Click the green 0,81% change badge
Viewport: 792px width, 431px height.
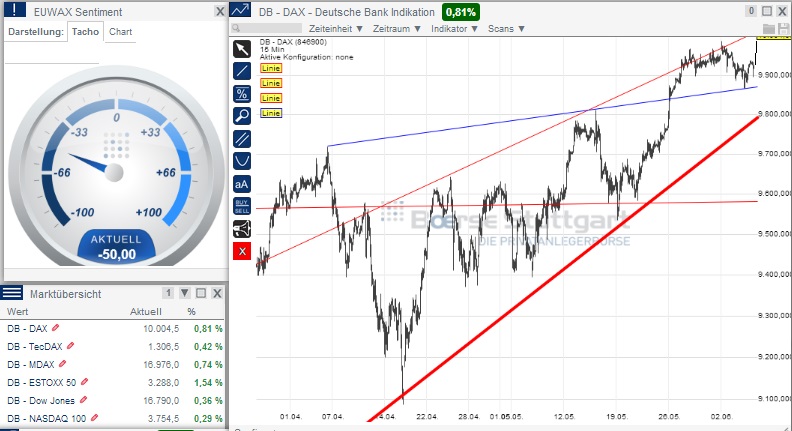click(461, 12)
